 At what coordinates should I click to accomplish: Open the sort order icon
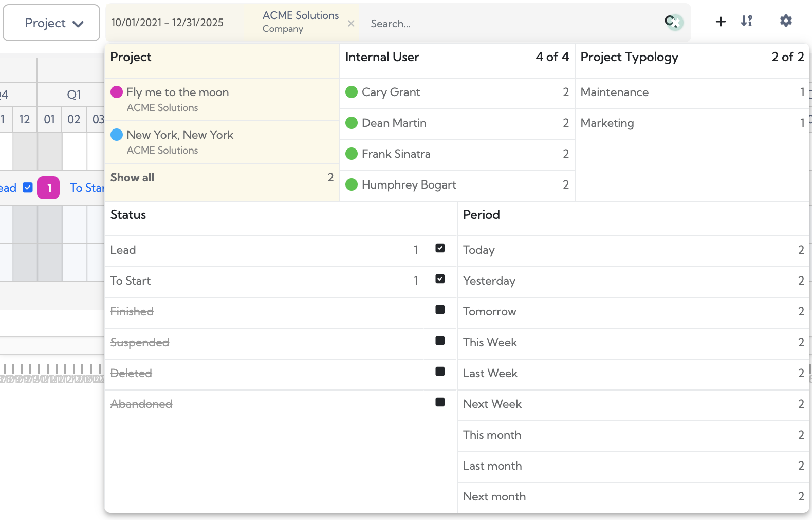tap(747, 21)
